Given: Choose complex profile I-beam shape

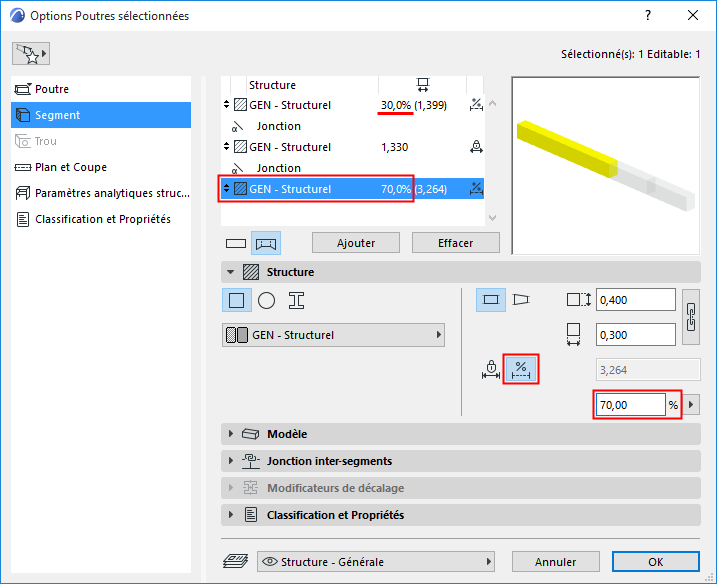Looking at the screenshot, I should pos(296,300).
